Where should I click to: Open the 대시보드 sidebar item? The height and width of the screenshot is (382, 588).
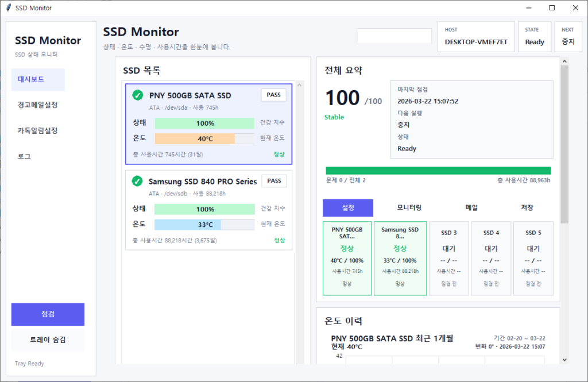(x=38, y=79)
